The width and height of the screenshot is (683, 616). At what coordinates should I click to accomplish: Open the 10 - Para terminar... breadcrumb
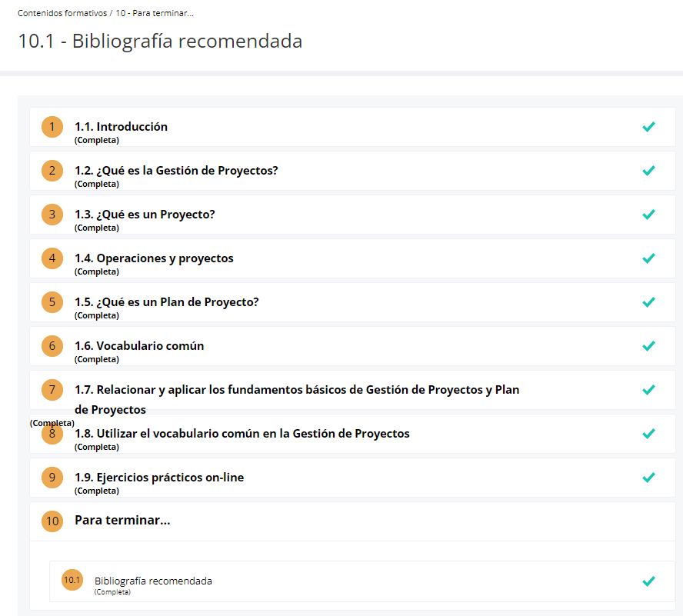pos(155,13)
